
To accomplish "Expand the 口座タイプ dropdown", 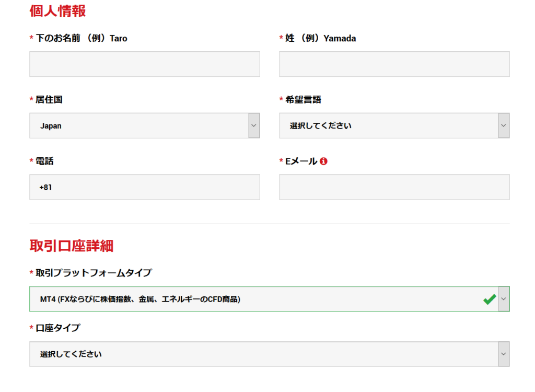I will point(269,354).
